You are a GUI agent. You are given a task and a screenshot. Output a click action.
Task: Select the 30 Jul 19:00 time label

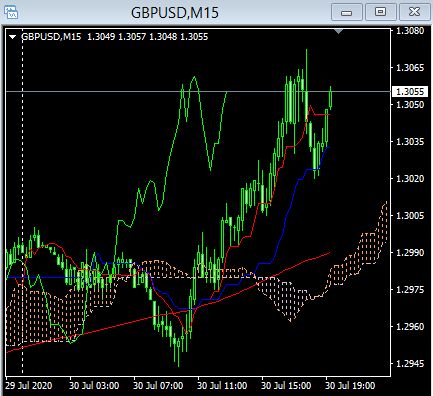click(350, 386)
